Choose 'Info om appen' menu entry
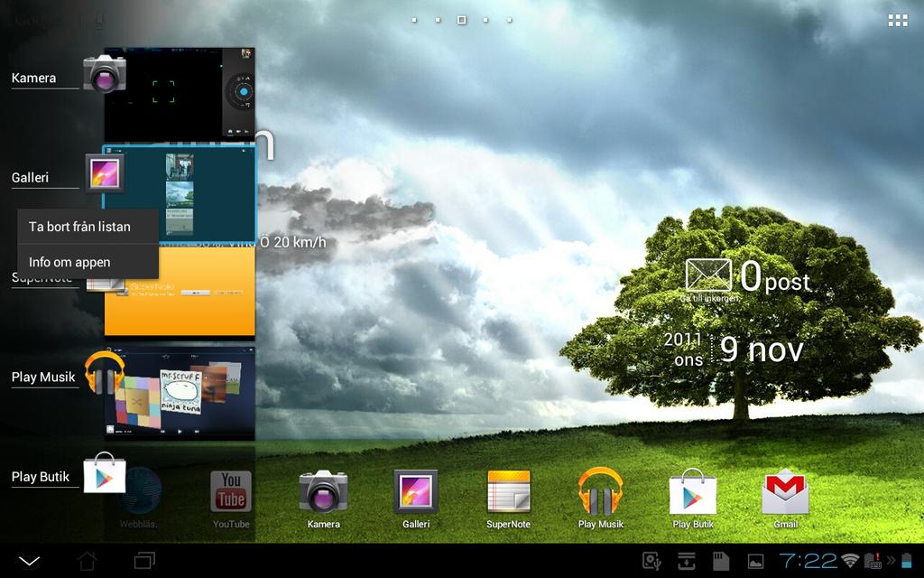The image size is (924, 578). (88, 262)
